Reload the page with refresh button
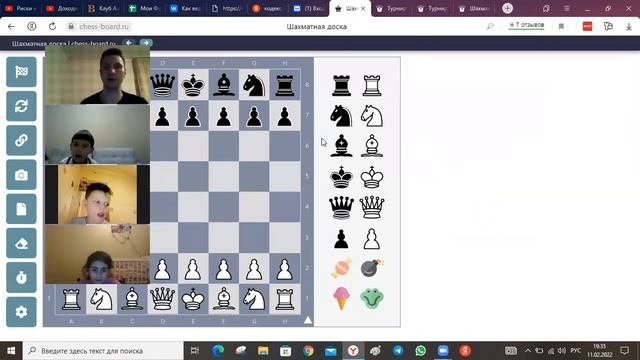This screenshot has height=360, width=640. [x=52, y=26]
